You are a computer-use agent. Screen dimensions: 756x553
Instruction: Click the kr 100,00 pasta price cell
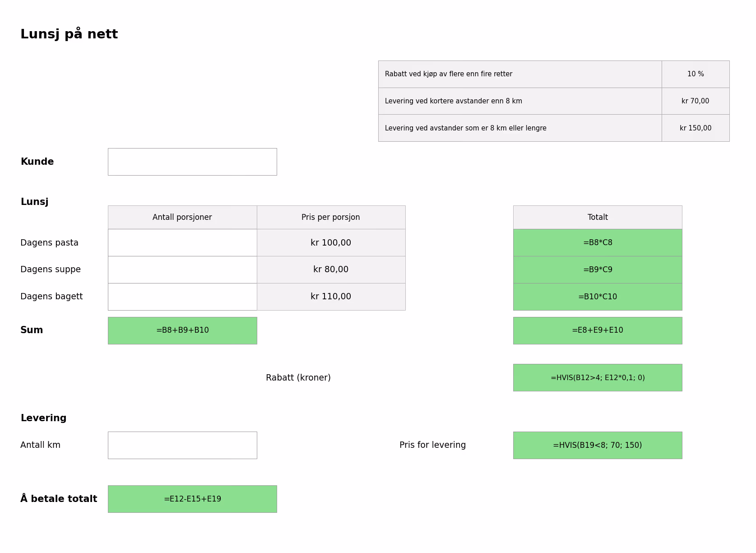tap(331, 242)
